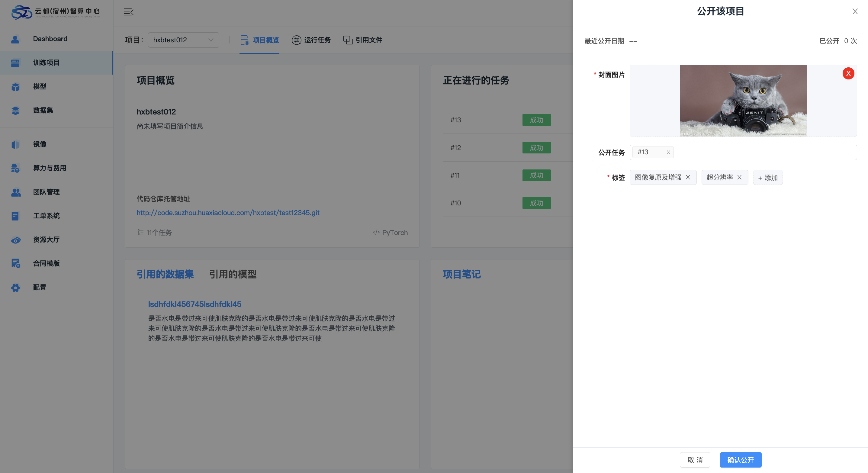Click task #12 row
The image size is (868, 473).
coord(507,148)
